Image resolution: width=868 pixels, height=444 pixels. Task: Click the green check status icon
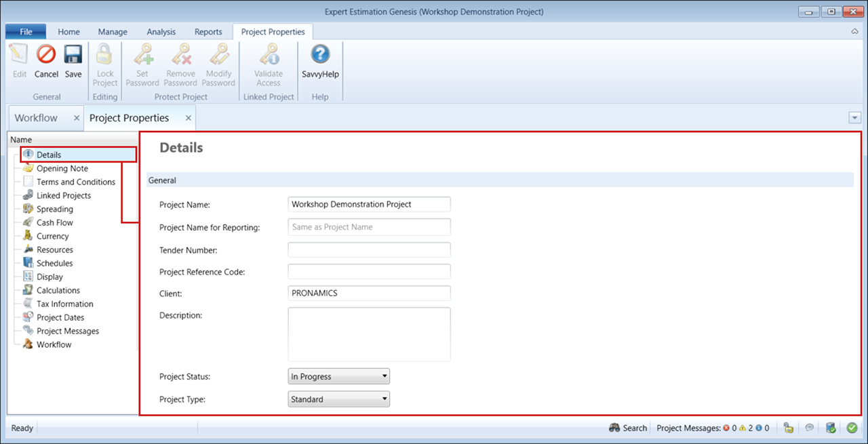tap(852, 428)
